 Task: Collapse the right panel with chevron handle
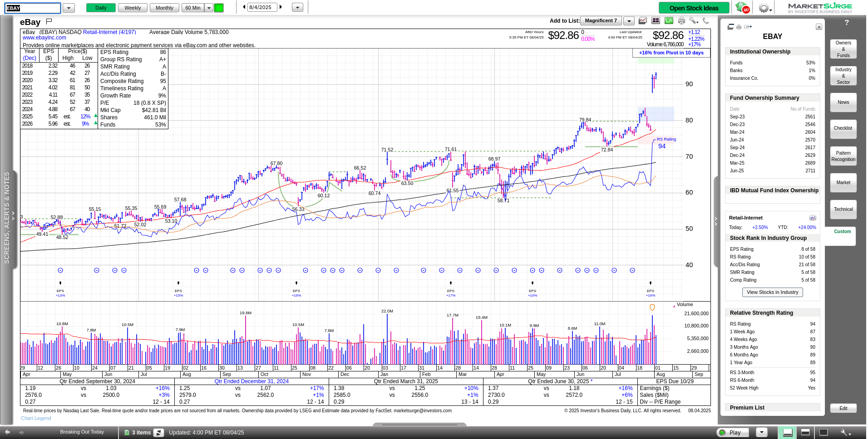tap(716, 221)
